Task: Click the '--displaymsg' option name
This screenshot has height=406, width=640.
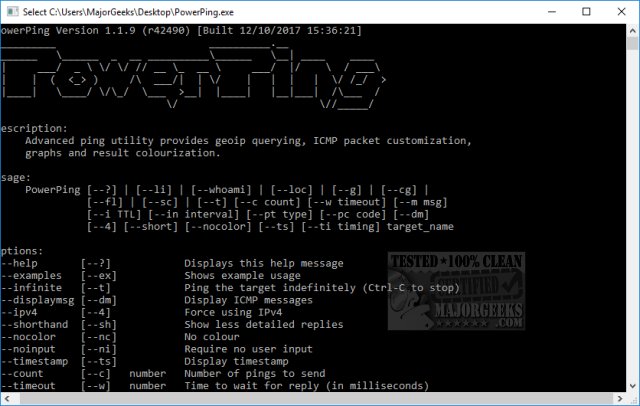Action: coord(38,300)
